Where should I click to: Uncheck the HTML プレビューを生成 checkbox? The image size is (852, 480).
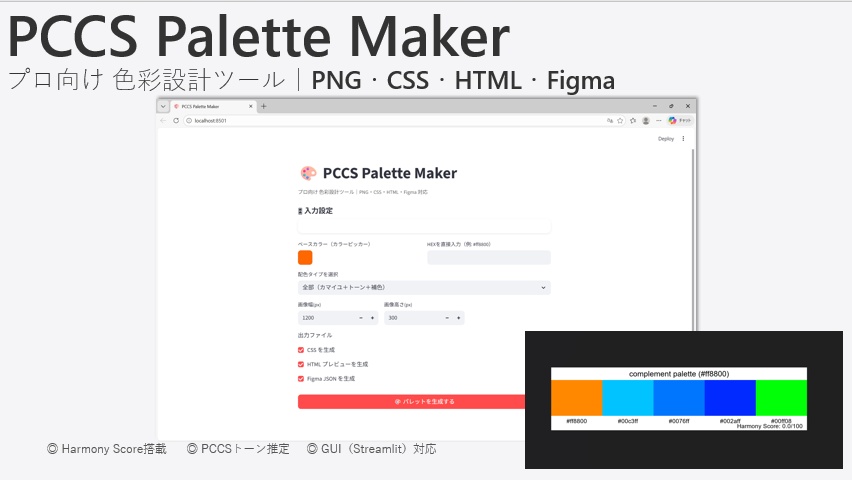pos(301,364)
